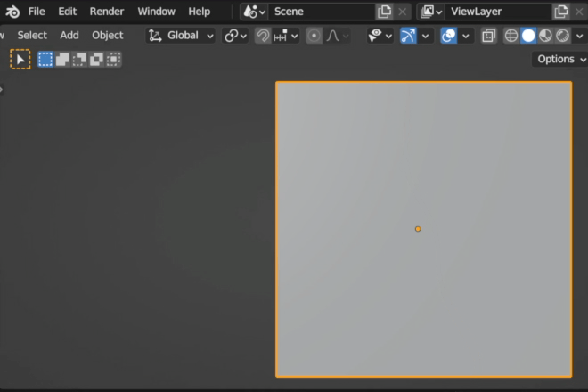588x392 pixels.
Task: Toggle snapping magnet on or off
Action: [263, 36]
